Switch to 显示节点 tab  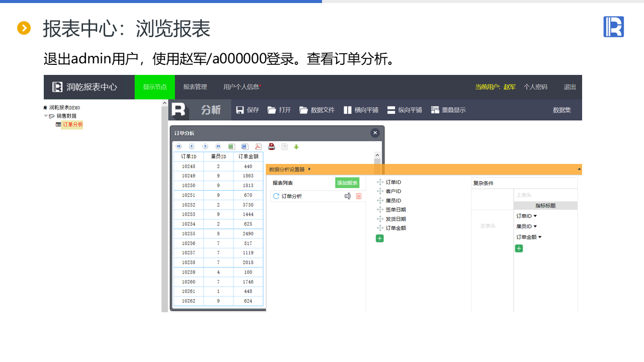point(154,87)
